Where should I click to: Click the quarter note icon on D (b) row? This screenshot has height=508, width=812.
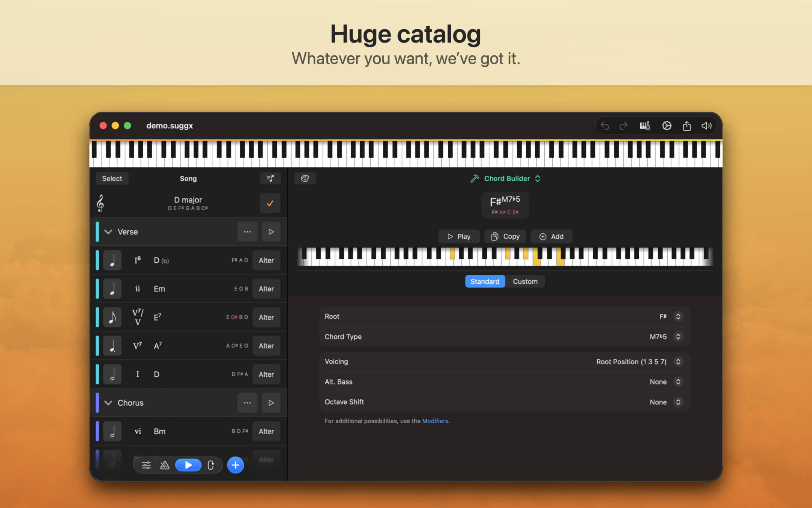pyautogui.click(x=112, y=260)
